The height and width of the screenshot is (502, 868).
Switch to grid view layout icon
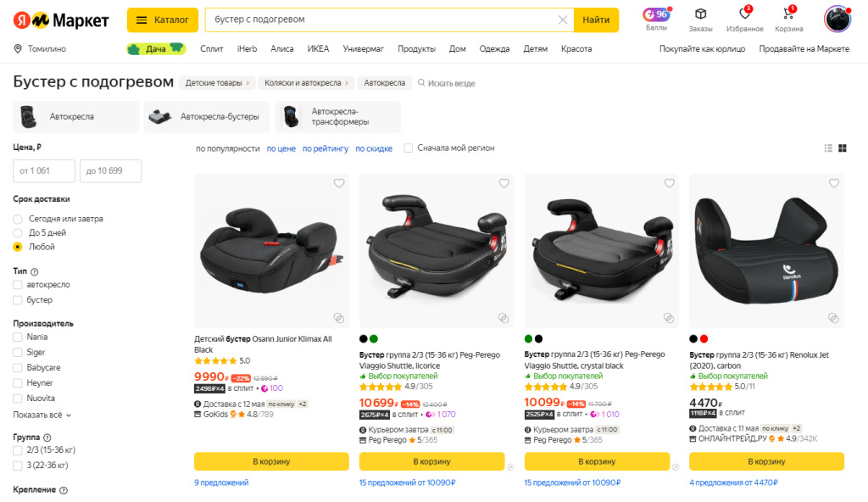point(843,148)
